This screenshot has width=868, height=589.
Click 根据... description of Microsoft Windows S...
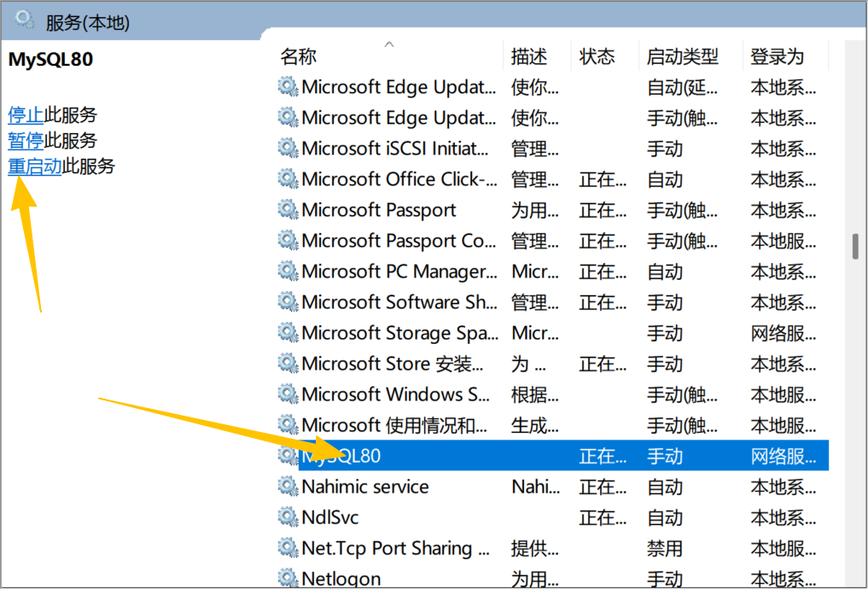point(535,394)
